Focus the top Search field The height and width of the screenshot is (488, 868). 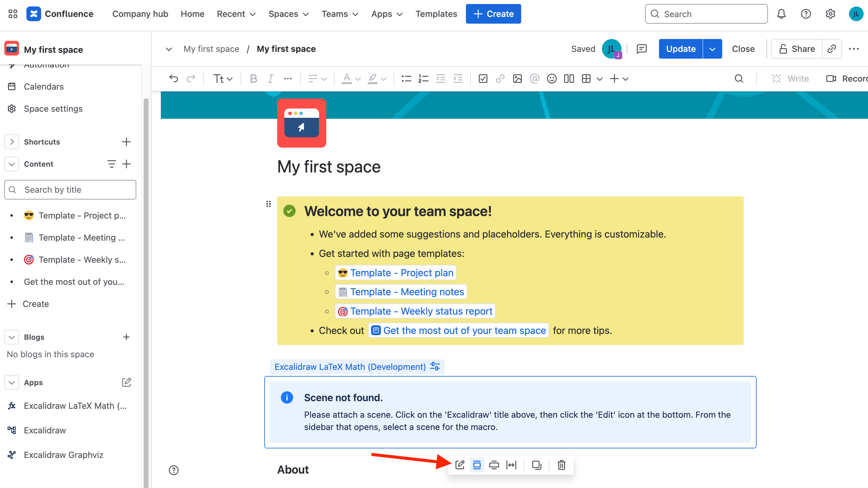706,14
